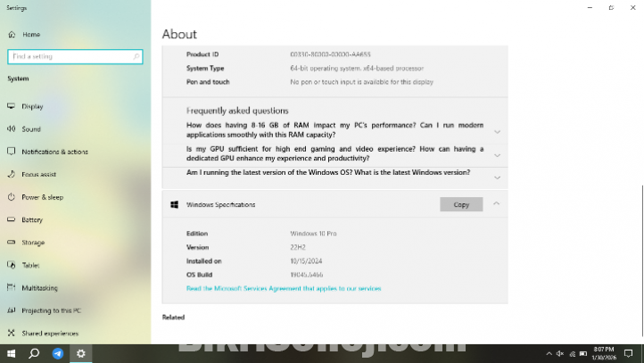The height and width of the screenshot is (363, 644).
Task: Open Focus assist settings
Action: 38,174
